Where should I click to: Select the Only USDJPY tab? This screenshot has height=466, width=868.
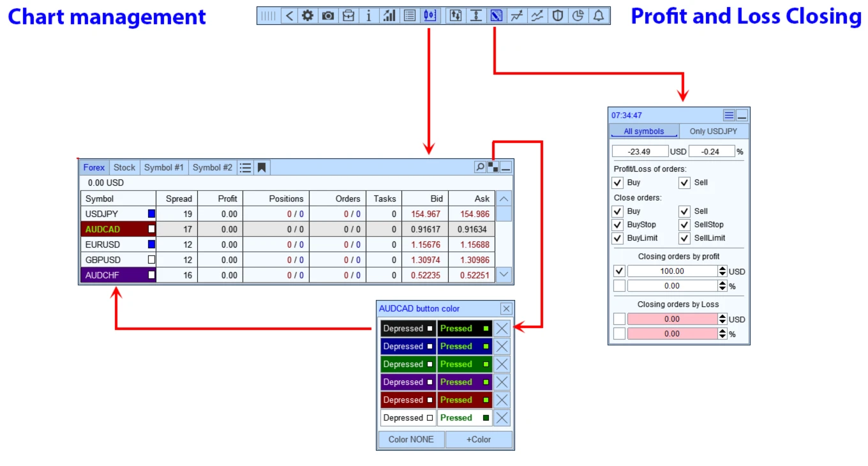(x=714, y=132)
